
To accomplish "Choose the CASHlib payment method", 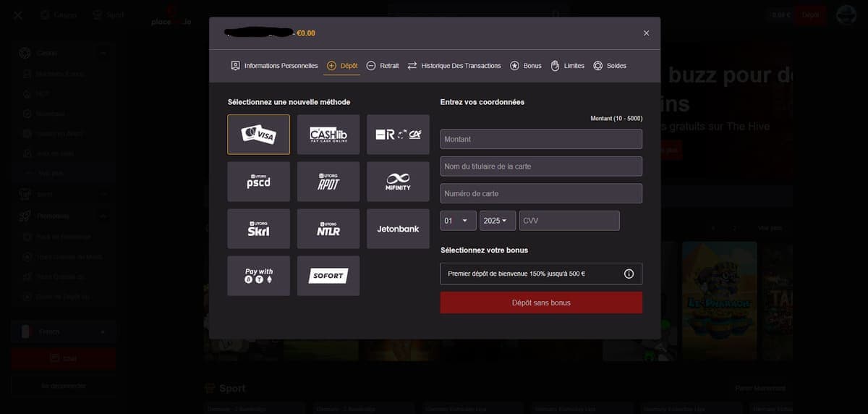I will pyautogui.click(x=328, y=134).
